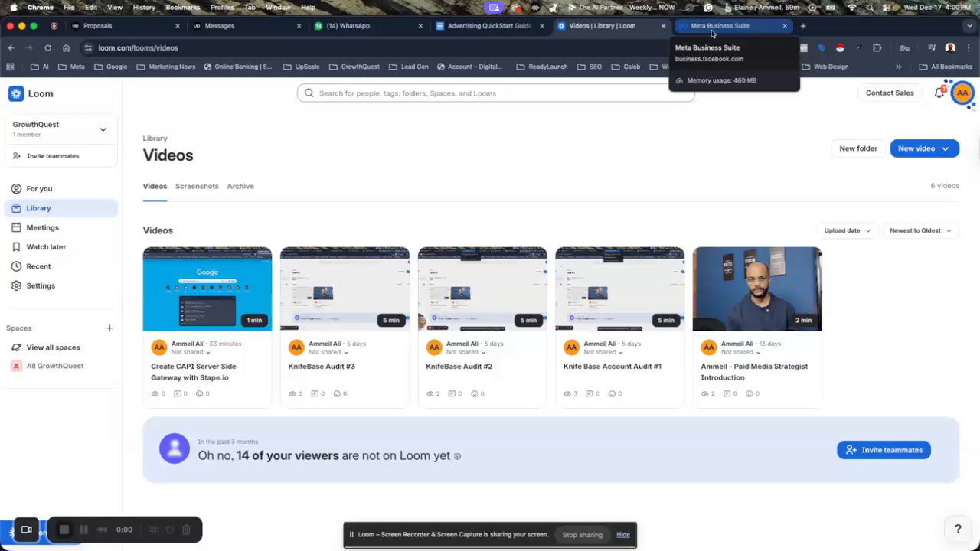Switch to the Meta Business Suite browser tab
Screen dimensions: 980x551
[x=733, y=26]
